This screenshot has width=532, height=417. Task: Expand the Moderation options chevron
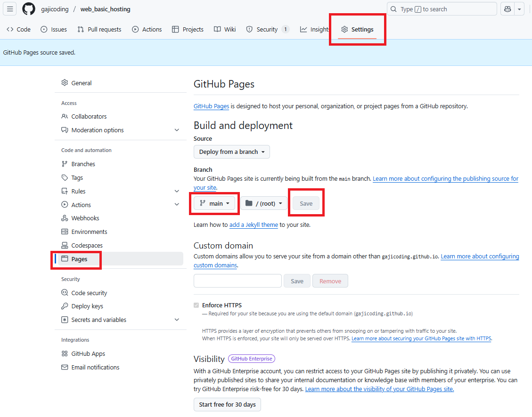[177, 130]
